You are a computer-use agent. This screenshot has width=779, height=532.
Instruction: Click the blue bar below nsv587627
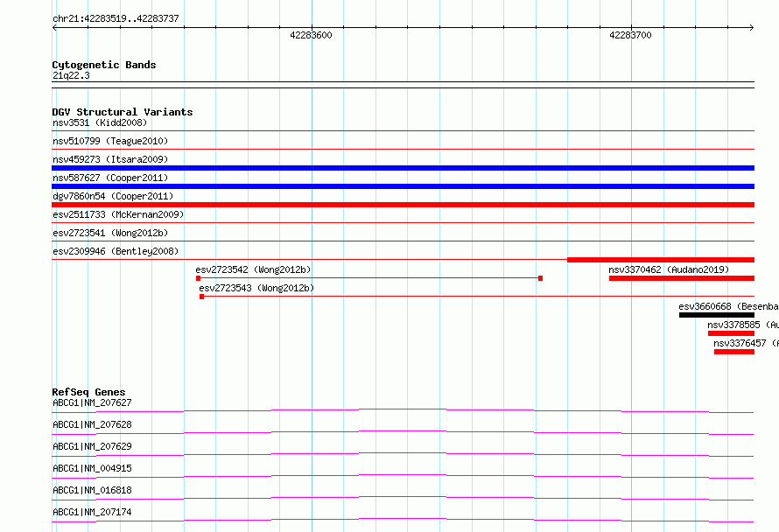403,186
